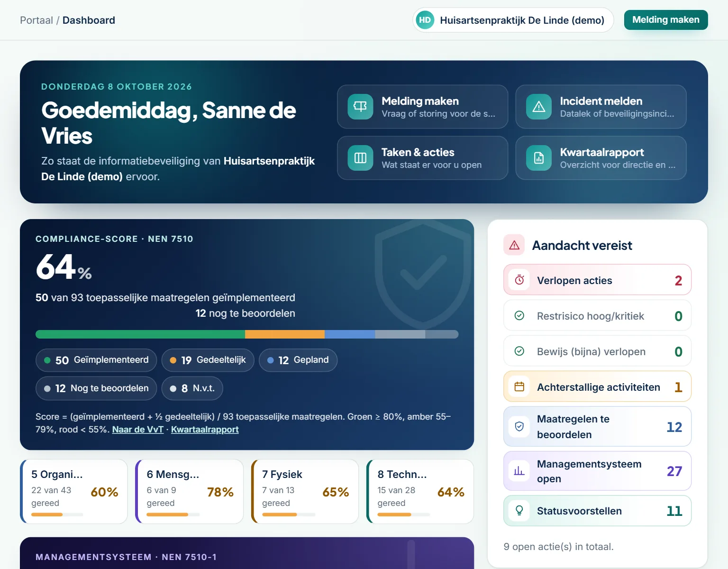Select the 8 N.v.t. chip

[192, 388]
